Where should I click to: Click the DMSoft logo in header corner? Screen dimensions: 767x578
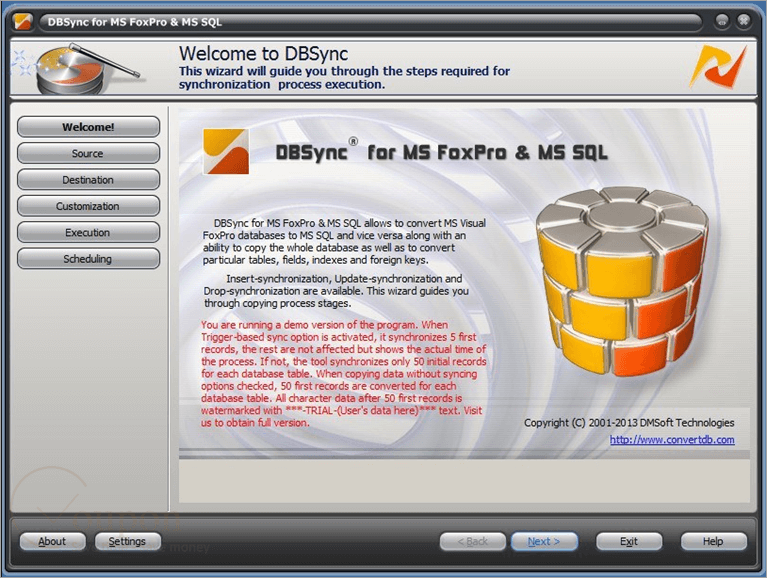coord(719,67)
